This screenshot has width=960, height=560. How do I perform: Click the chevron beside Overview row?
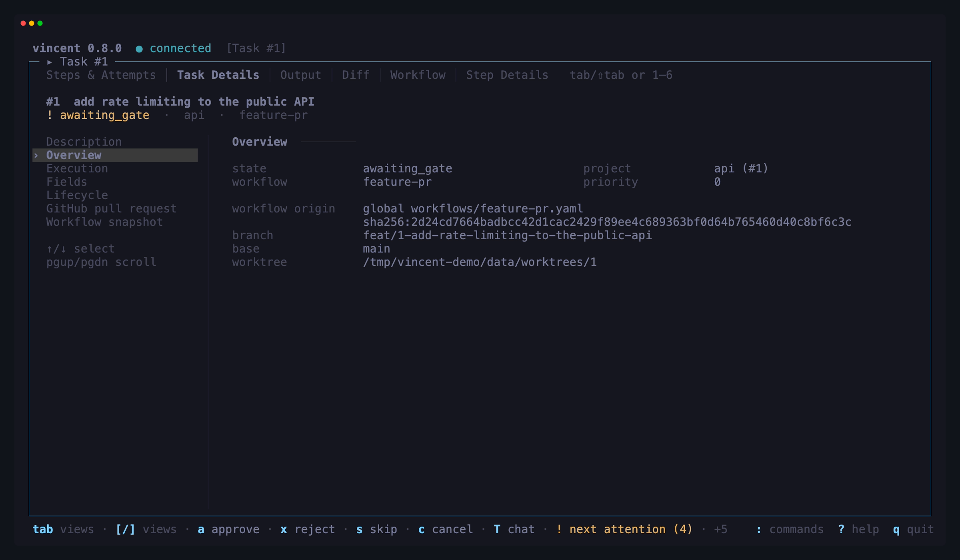36,155
